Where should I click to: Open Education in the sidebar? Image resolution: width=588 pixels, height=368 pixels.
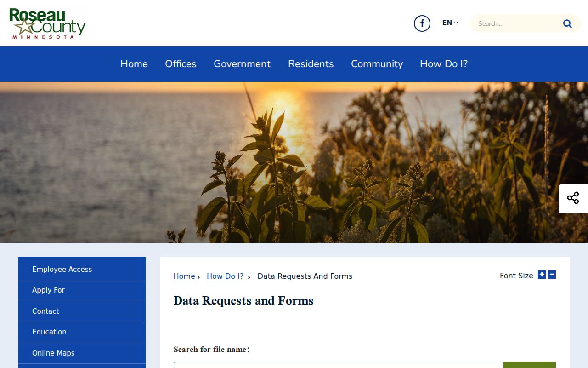(x=82, y=332)
